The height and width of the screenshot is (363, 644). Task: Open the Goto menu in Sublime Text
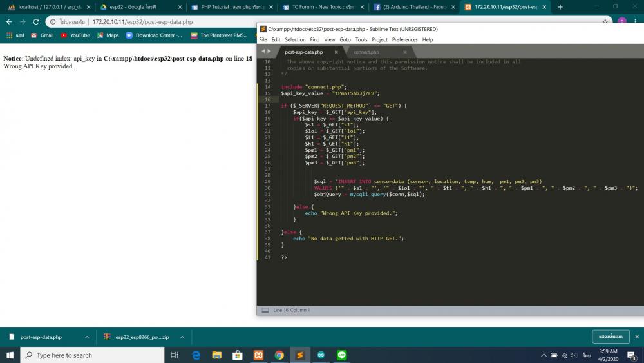click(x=345, y=40)
